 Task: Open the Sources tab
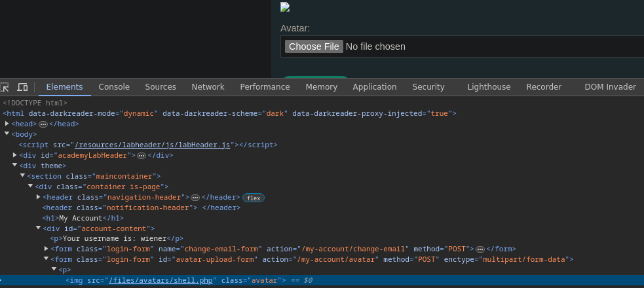coord(161,87)
